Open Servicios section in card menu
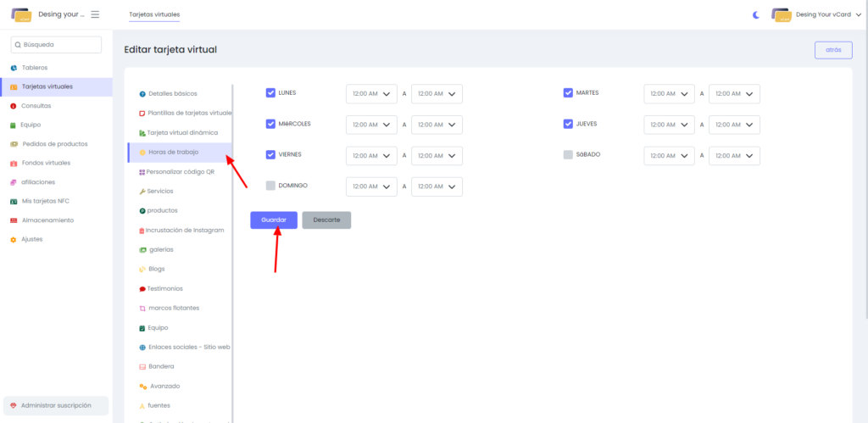The width and height of the screenshot is (868, 423). (160, 191)
